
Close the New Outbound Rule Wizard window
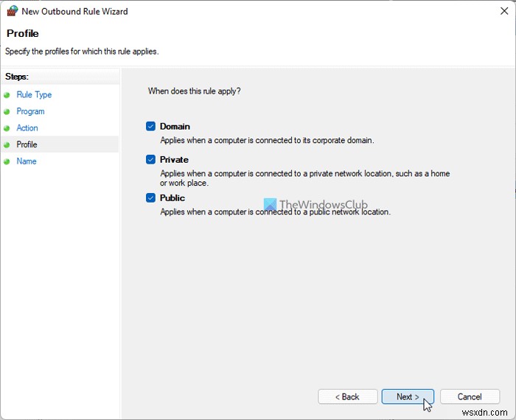point(503,11)
